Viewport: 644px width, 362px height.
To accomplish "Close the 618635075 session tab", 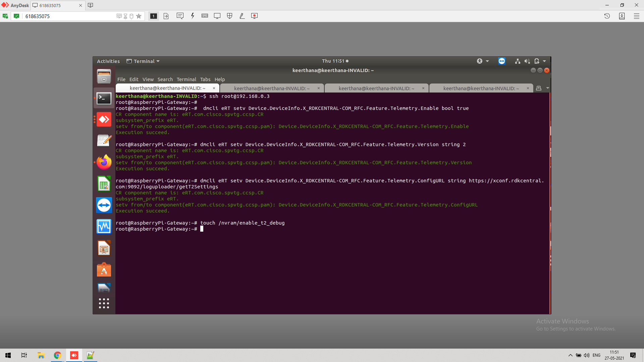I will 80,5.
